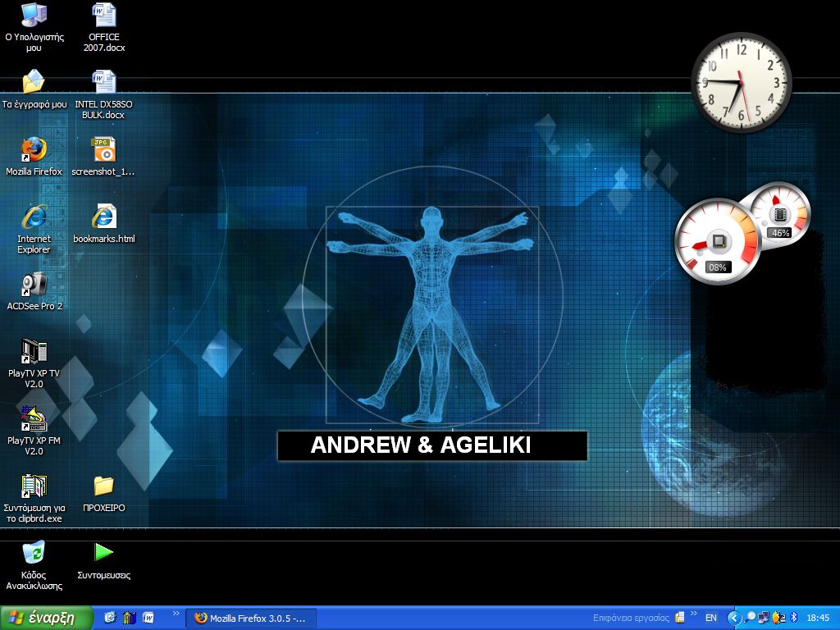Select INTEL DX58SO BULK.docx document
840x630 pixels.
103,95
